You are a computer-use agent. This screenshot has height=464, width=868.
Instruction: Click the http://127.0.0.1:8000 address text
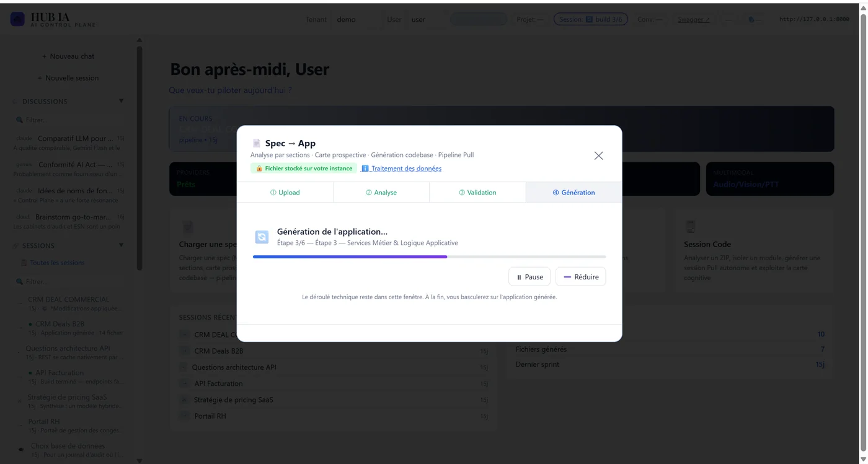tap(814, 19)
